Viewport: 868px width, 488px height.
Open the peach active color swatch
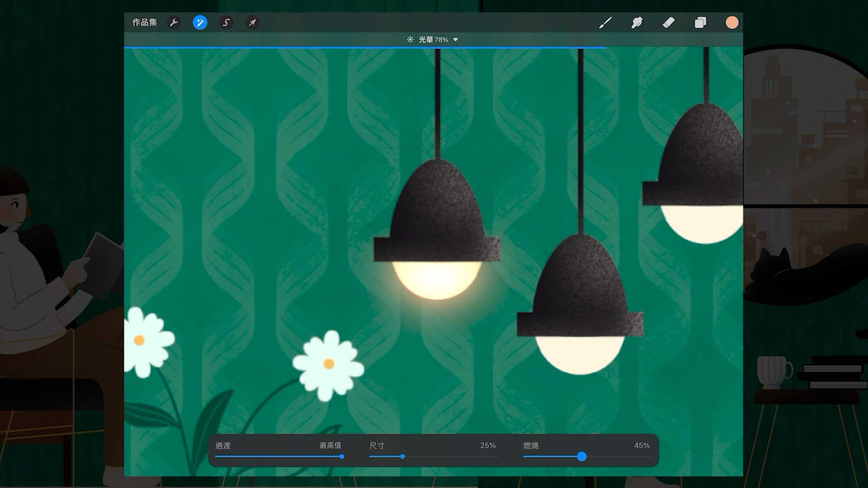point(732,23)
